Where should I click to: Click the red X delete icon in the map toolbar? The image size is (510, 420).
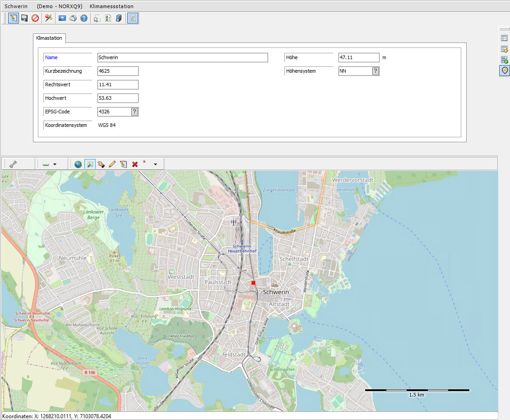click(134, 164)
